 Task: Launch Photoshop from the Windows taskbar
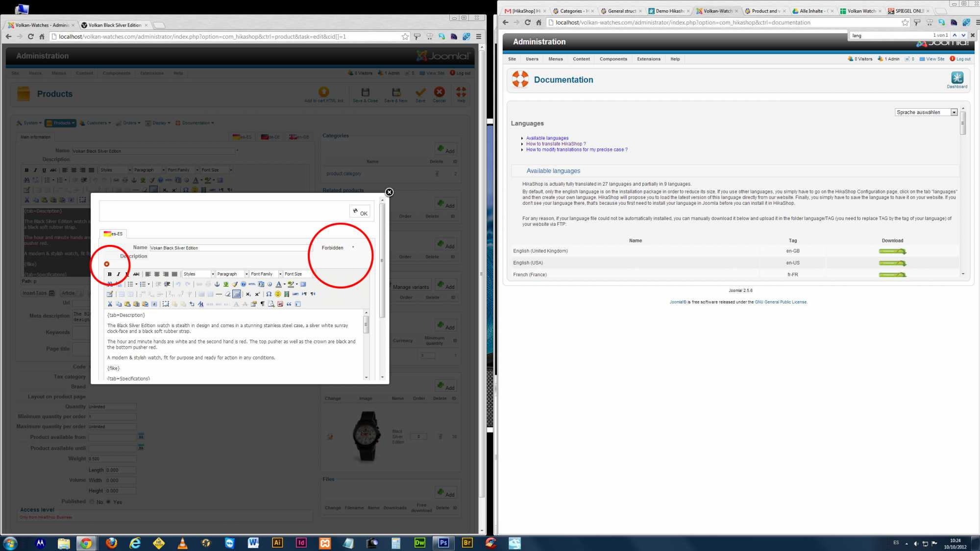click(443, 543)
